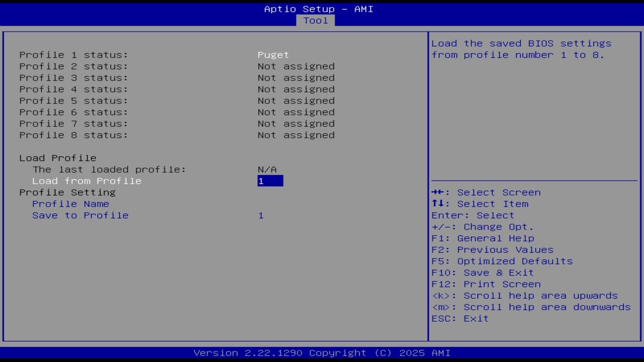
Task: Click the highlighted value 1 next to Load from Profile
Action: [270, 180]
